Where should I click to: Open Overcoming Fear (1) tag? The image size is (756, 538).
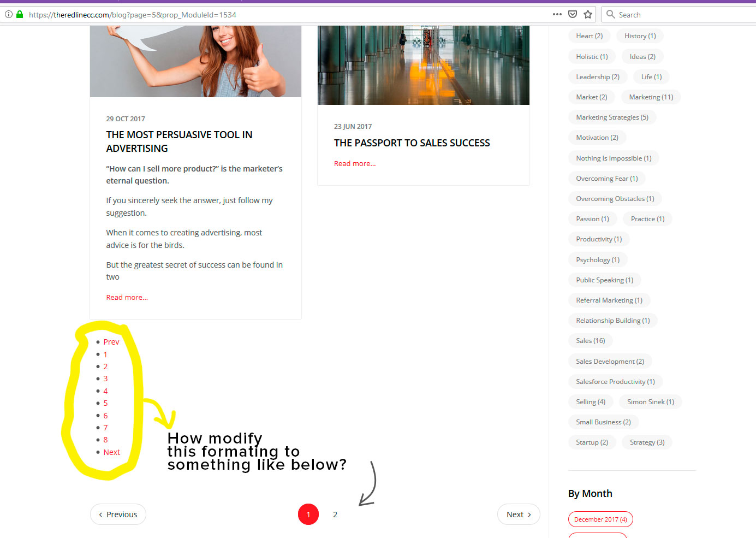click(607, 179)
